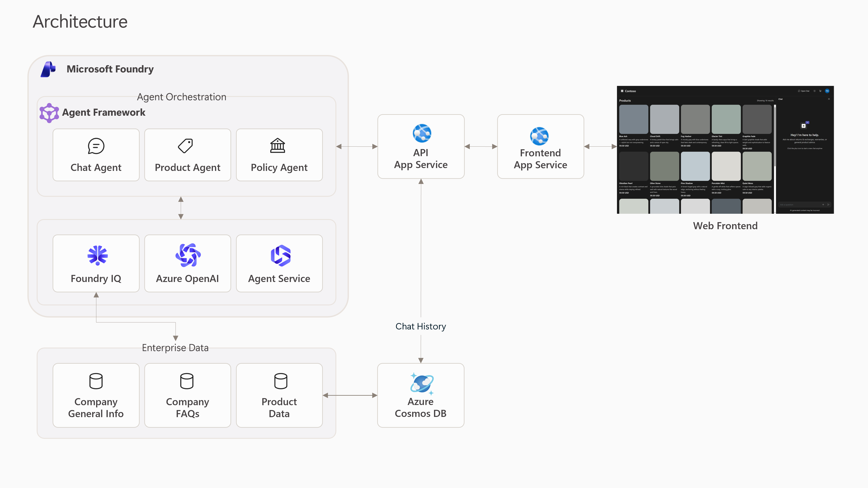Viewport: 868px width, 488px height.
Task: Click the 'Chat History' arrow label
Action: coord(421,326)
